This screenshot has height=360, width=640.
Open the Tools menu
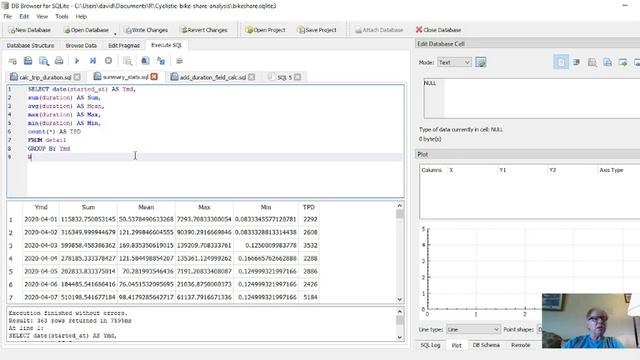[62, 16]
